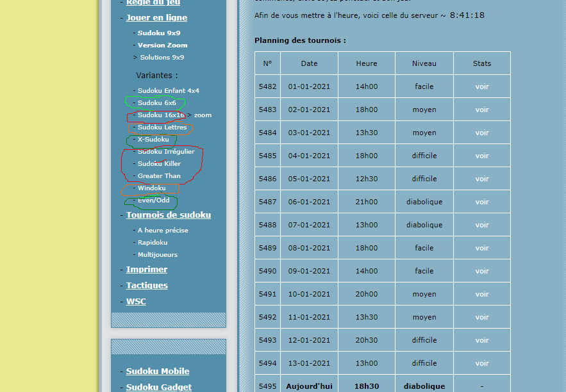The image size is (566, 392).
Task: View stats for tournament 5494
Action: (482, 364)
